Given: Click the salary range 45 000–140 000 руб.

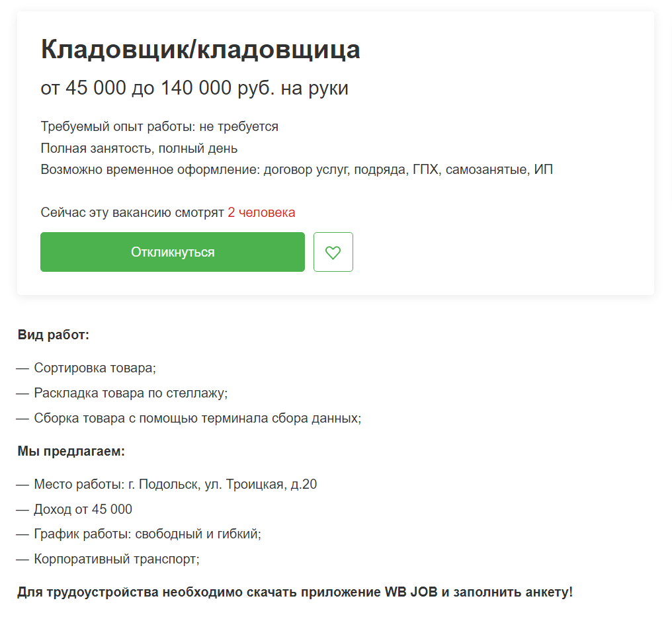Looking at the screenshot, I should (x=194, y=88).
